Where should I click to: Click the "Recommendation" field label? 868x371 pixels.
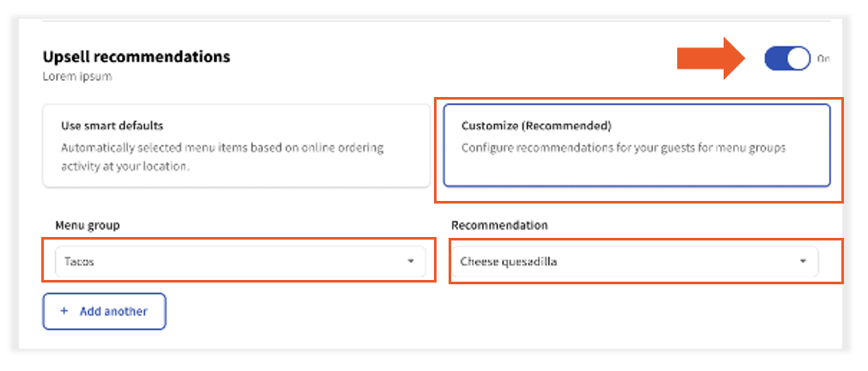(x=499, y=225)
